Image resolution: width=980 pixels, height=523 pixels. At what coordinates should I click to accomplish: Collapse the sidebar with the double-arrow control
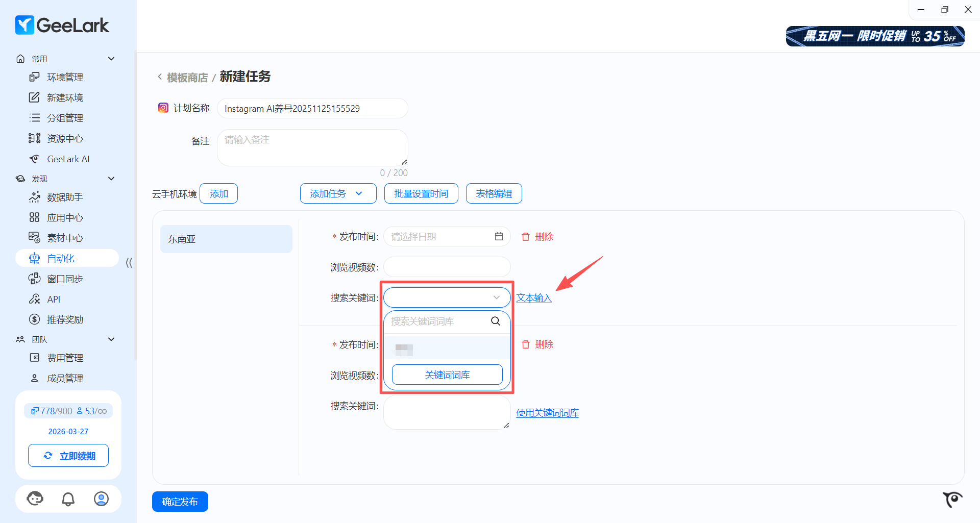pyautogui.click(x=129, y=262)
